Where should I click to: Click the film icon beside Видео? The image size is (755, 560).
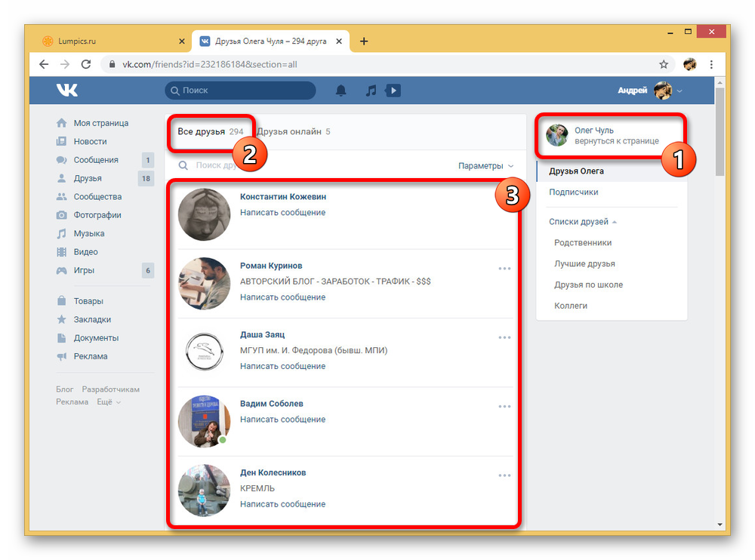62,252
